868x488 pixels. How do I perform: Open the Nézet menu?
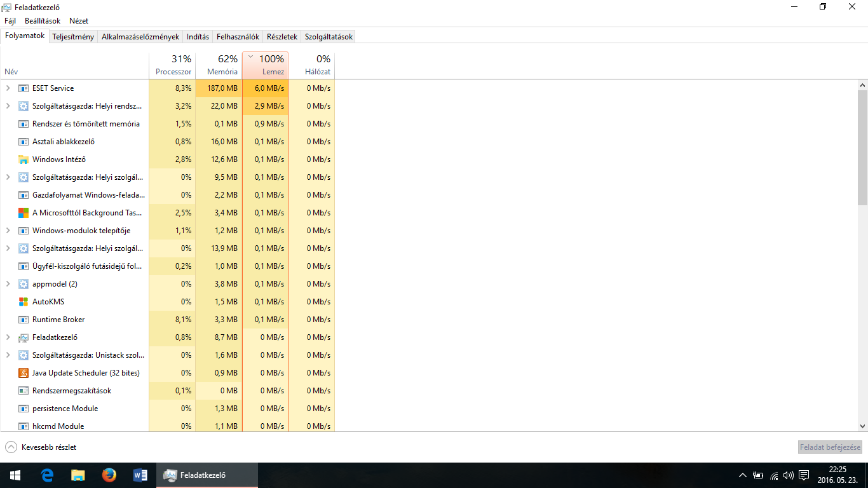tap(79, 21)
